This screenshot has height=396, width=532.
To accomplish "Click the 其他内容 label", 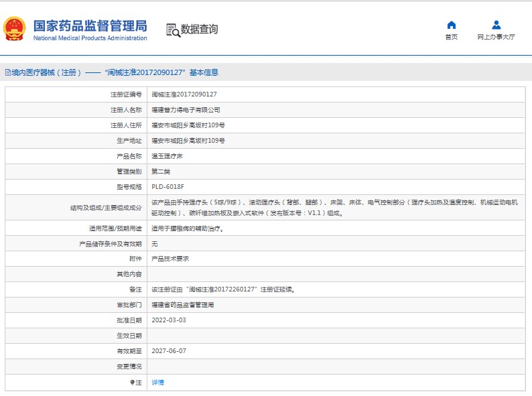I will [x=129, y=274].
